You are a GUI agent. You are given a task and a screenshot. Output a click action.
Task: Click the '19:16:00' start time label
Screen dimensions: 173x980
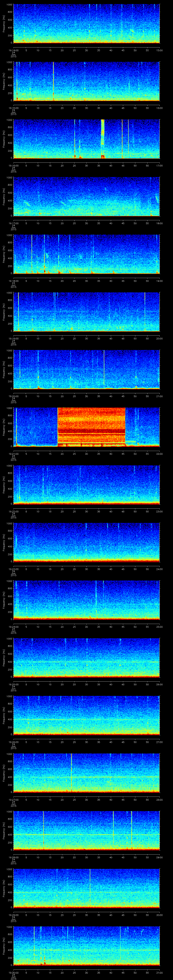click(x=13, y=166)
